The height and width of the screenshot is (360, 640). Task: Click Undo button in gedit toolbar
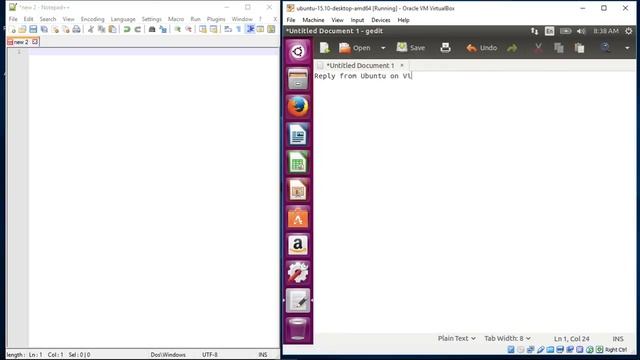pyautogui.click(x=482, y=48)
